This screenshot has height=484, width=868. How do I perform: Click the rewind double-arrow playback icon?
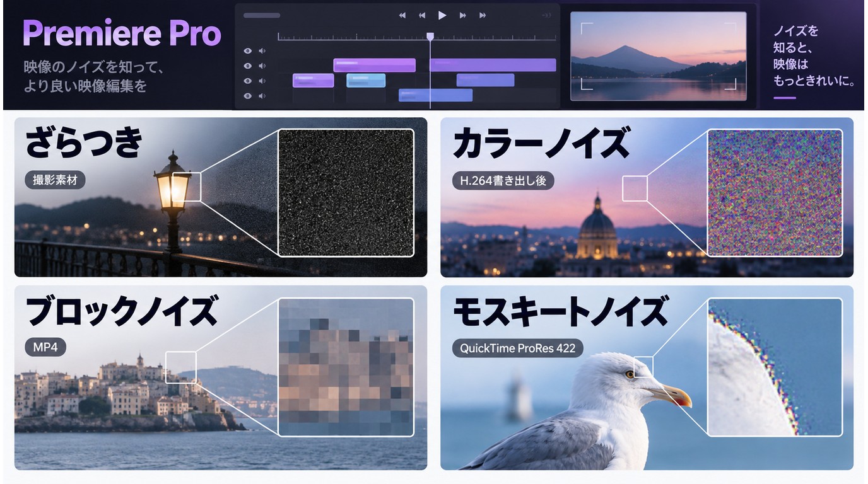pyautogui.click(x=402, y=16)
